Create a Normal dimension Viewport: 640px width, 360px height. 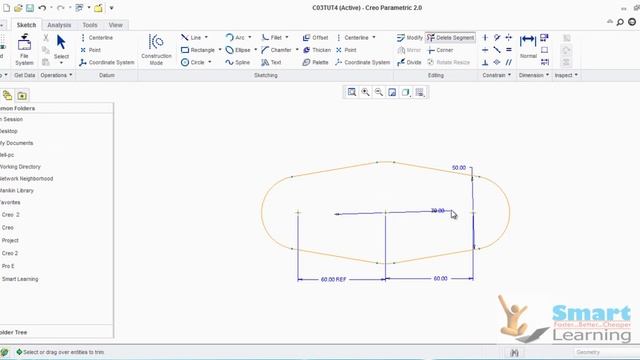[x=528, y=46]
